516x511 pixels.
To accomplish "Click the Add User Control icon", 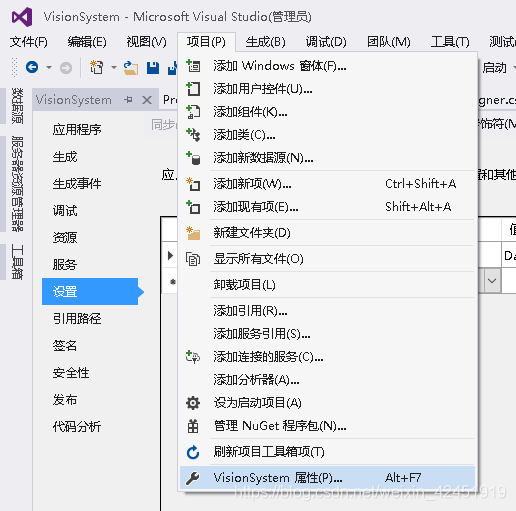I will 193,89.
